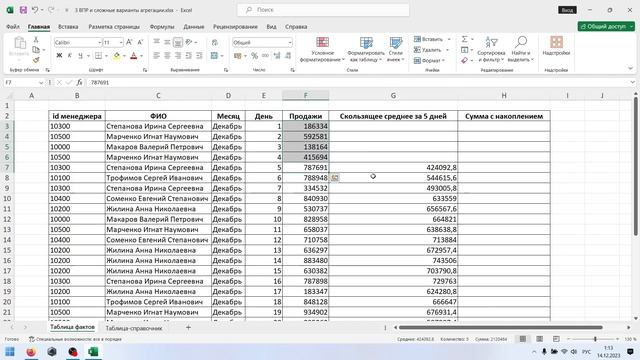Select cell with 787691 in Продажи
The image size is (640, 360).
pyautogui.click(x=305, y=167)
